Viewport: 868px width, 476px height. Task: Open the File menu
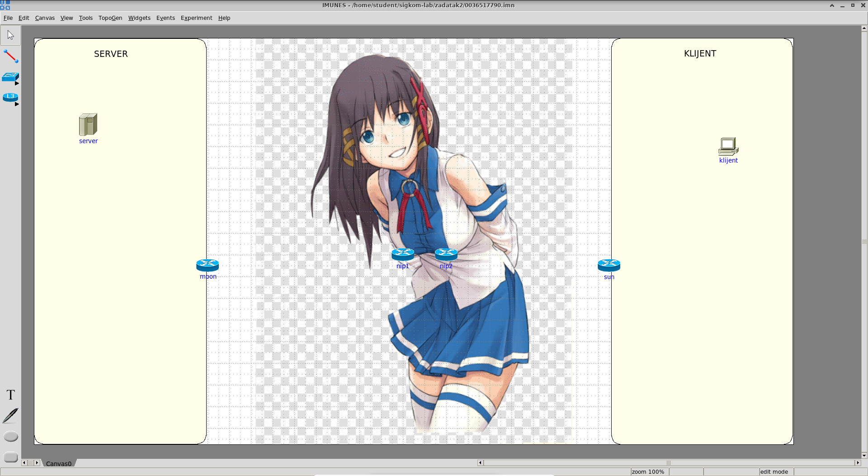(8, 18)
